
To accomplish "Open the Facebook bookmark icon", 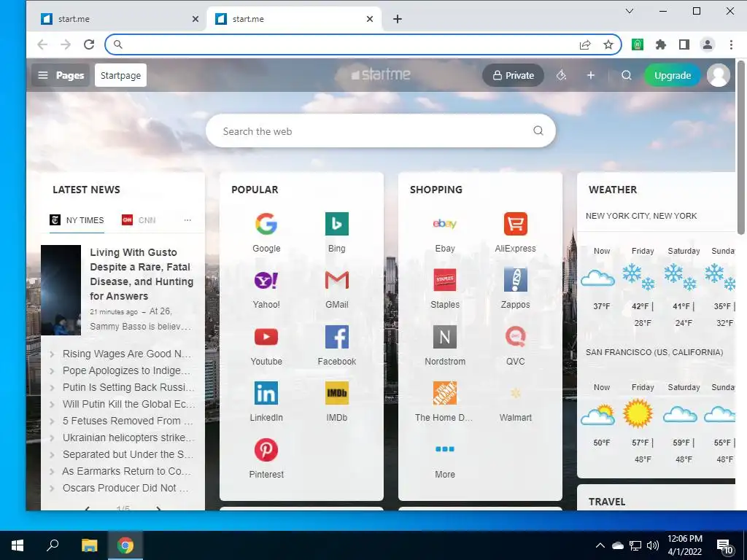I will pos(337,337).
